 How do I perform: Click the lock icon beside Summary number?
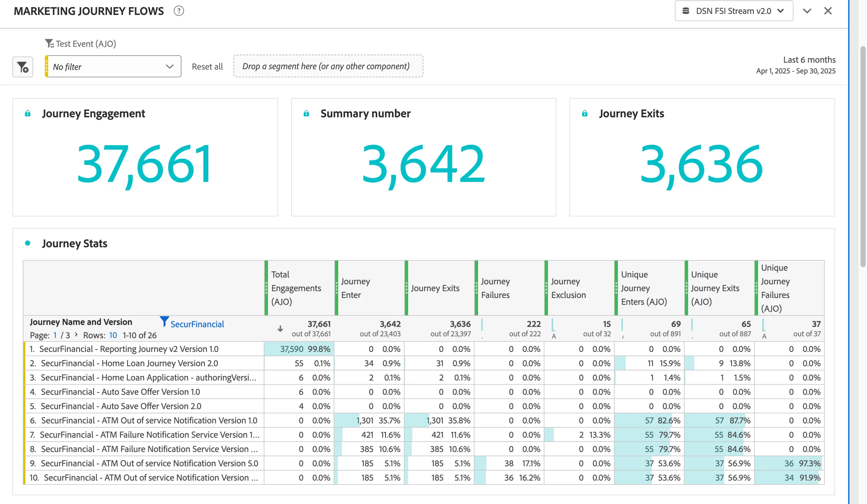[306, 113]
